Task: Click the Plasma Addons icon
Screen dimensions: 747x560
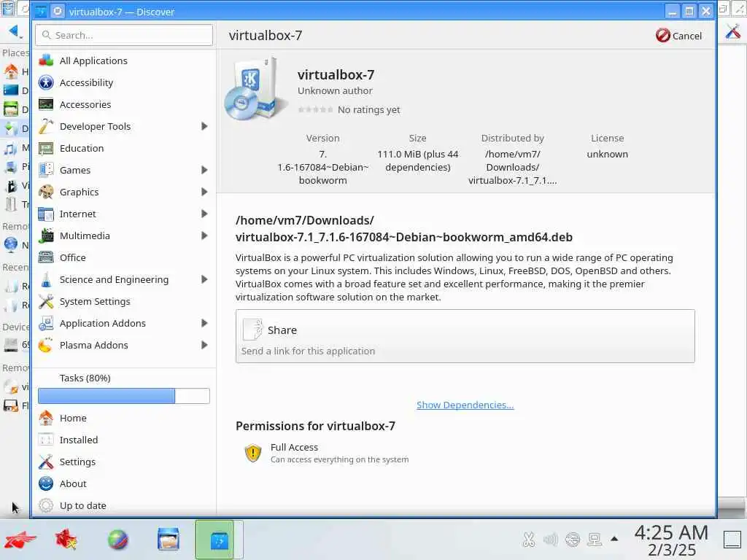Action: (x=46, y=345)
